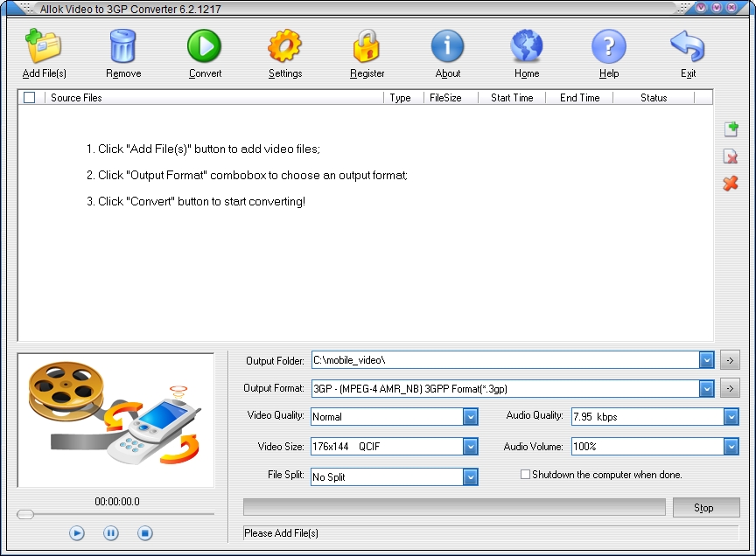
Task: Expand the Output Format combobox
Action: pos(706,388)
